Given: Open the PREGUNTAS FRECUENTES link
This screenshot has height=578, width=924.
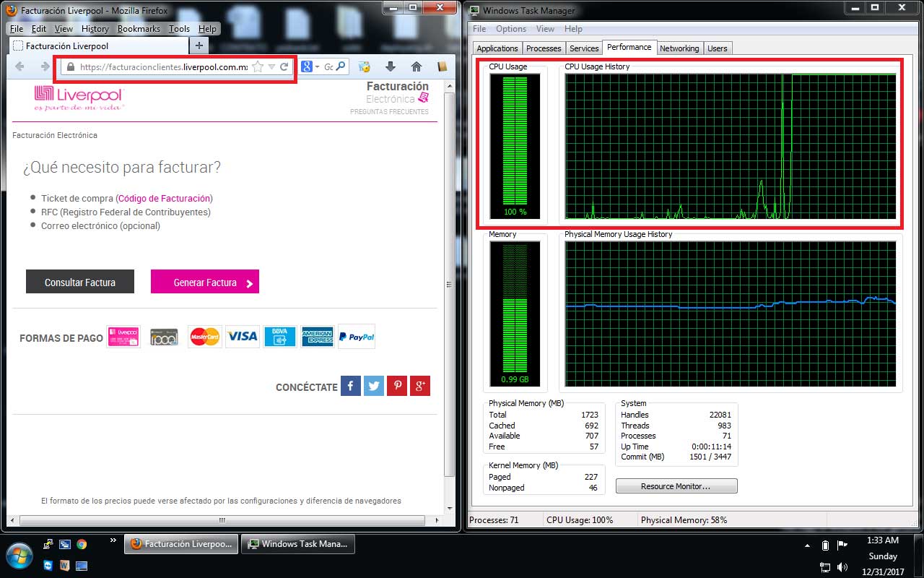Looking at the screenshot, I should [x=389, y=112].
